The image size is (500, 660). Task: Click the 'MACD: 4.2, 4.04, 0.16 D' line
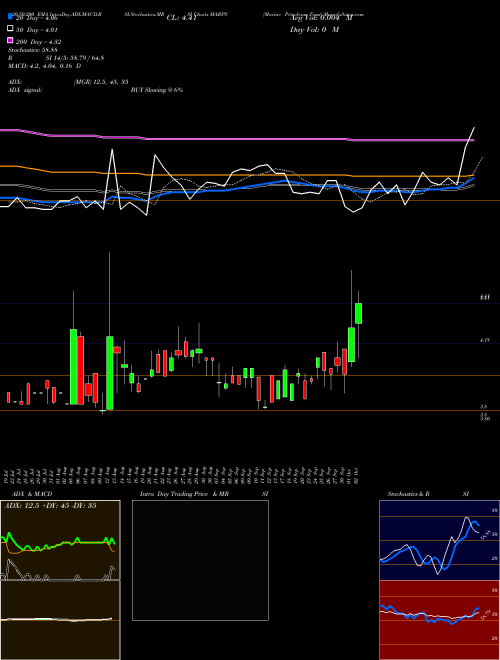point(45,66)
